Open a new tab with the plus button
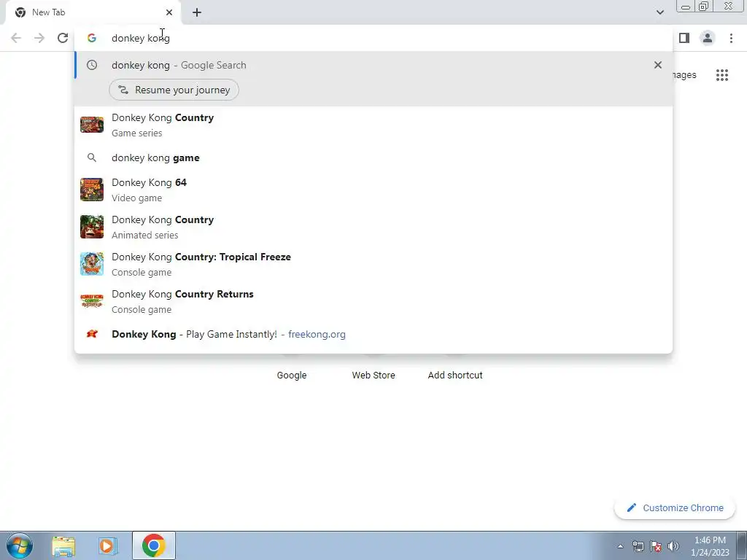This screenshot has height=560, width=747. click(x=197, y=12)
